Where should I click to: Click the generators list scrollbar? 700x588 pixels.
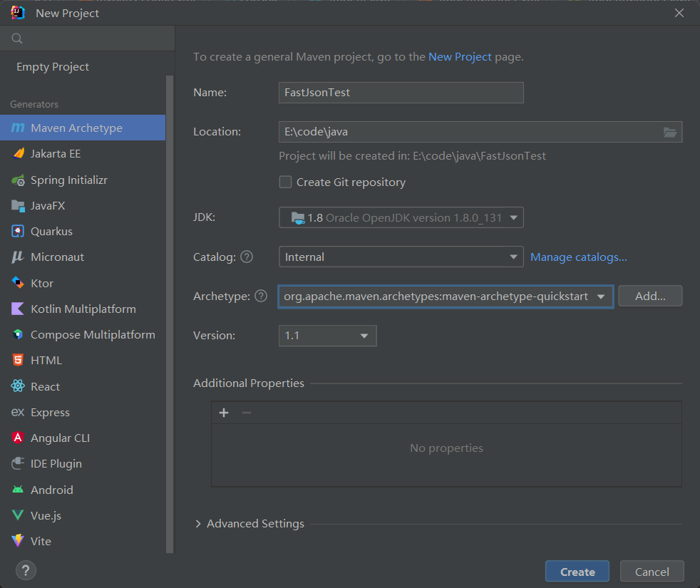click(x=170, y=314)
